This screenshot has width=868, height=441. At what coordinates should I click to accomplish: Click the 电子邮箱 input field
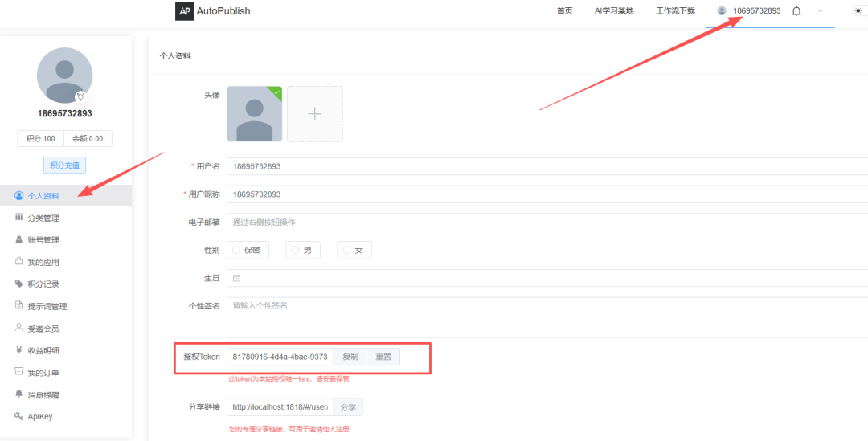[x=547, y=222]
